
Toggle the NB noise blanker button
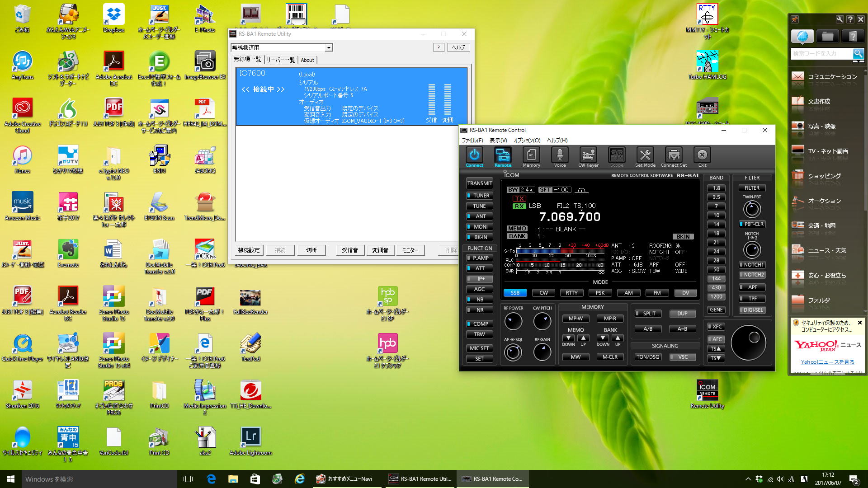point(480,300)
